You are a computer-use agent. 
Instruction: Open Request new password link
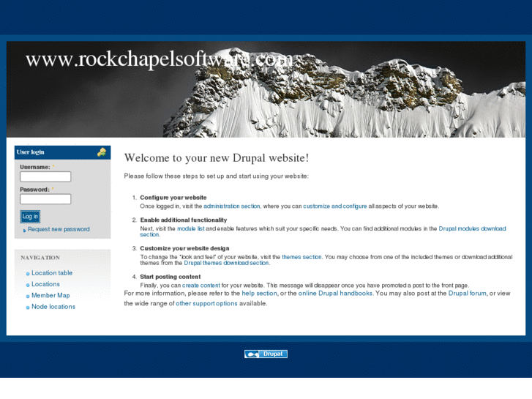coord(59,229)
